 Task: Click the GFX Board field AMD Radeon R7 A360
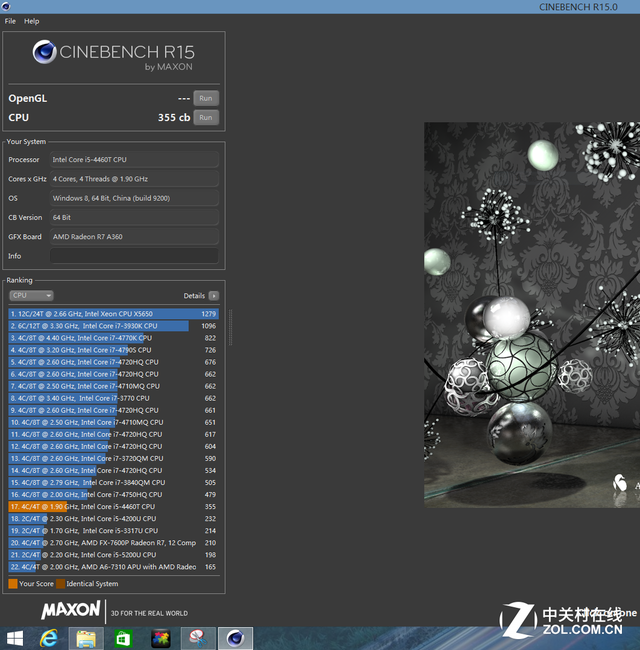click(134, 237)
